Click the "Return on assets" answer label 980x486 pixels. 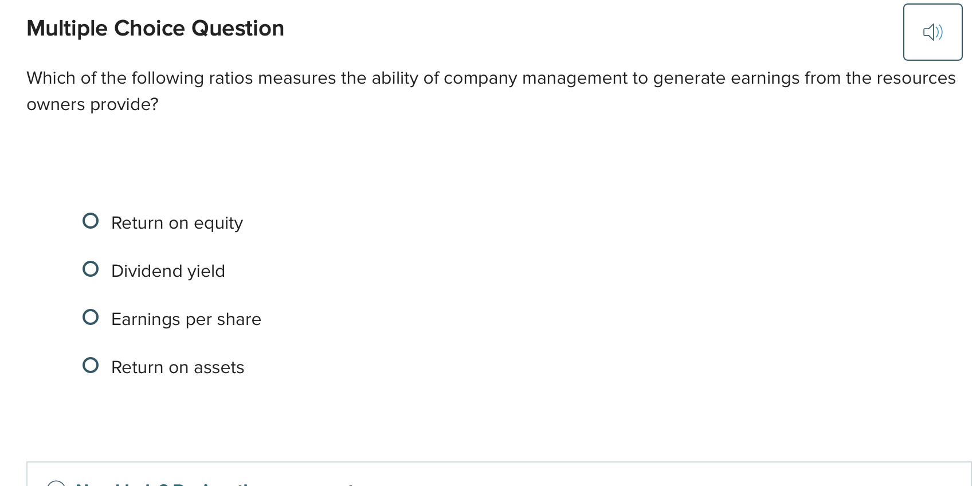tap(178, 367)
